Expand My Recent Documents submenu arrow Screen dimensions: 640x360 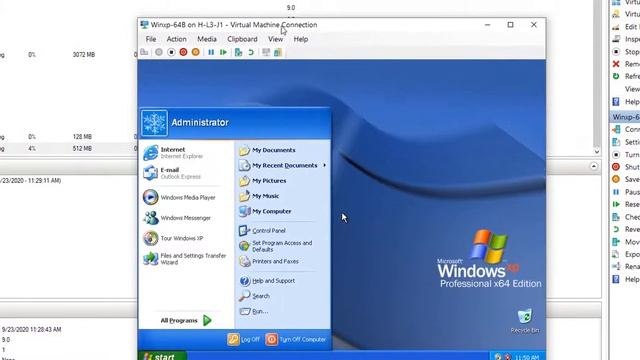coord(324,165)
